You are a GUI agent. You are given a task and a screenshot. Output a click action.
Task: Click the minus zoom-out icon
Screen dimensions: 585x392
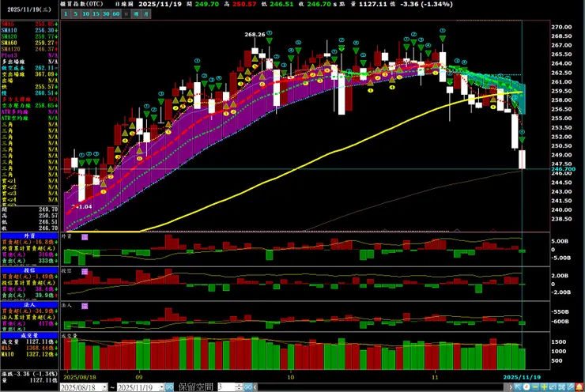coord(535,387)
